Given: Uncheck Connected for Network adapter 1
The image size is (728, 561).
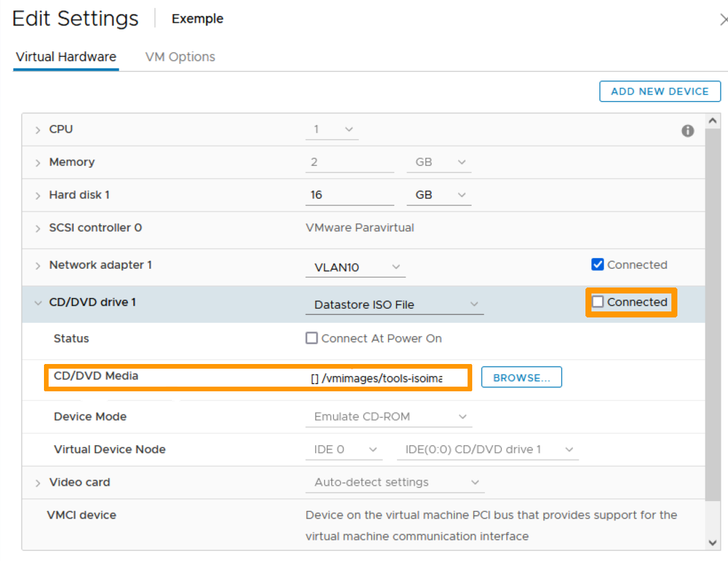Looking at the screenshot, I should (x=597, y=265).
